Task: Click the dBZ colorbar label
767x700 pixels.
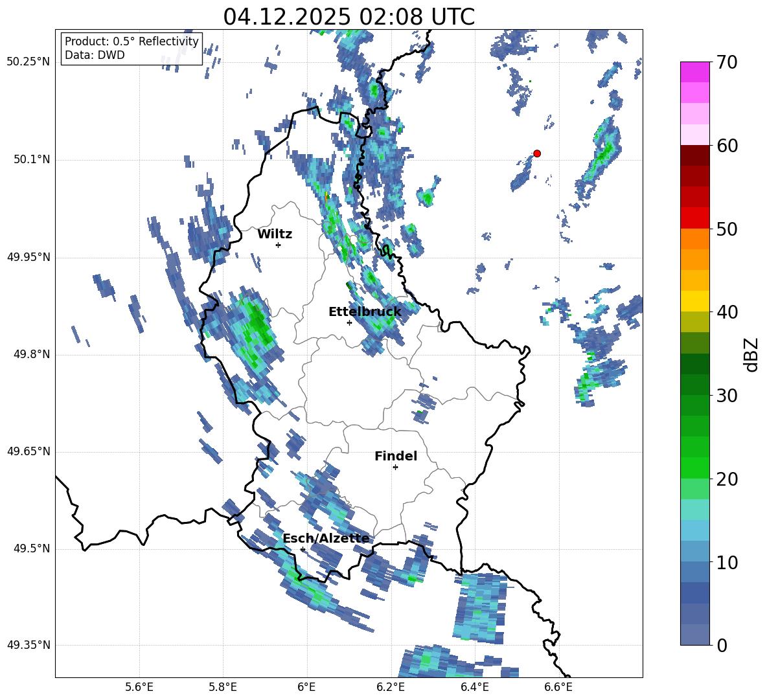Action: click(751, 354)
